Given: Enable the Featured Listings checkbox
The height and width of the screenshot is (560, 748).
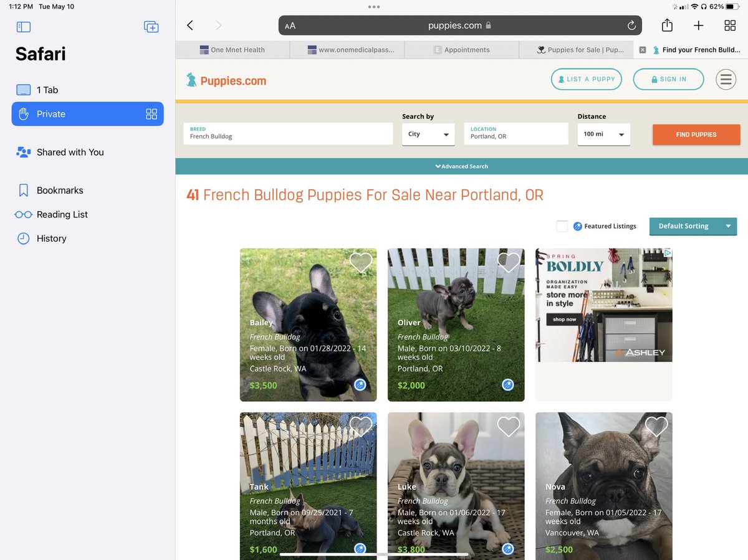Looking at the screenshot, I should 562,226.
